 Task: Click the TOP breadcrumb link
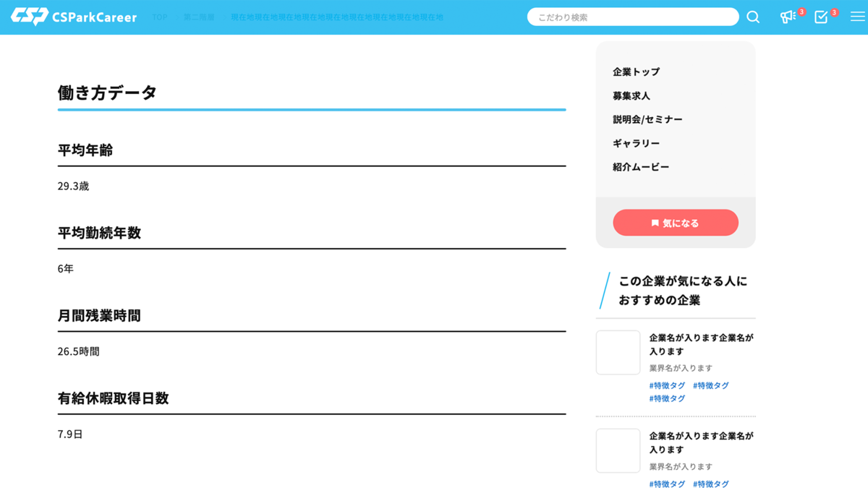159,17
